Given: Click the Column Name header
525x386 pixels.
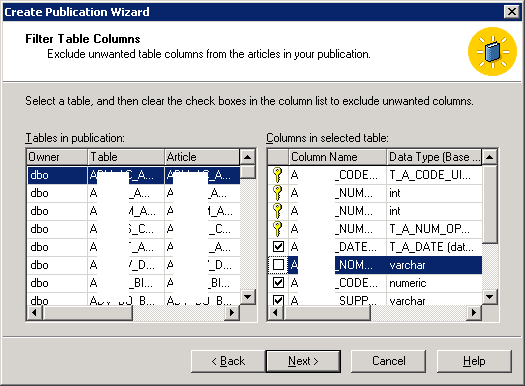Looking at the screenshot, I should [337, 157].
